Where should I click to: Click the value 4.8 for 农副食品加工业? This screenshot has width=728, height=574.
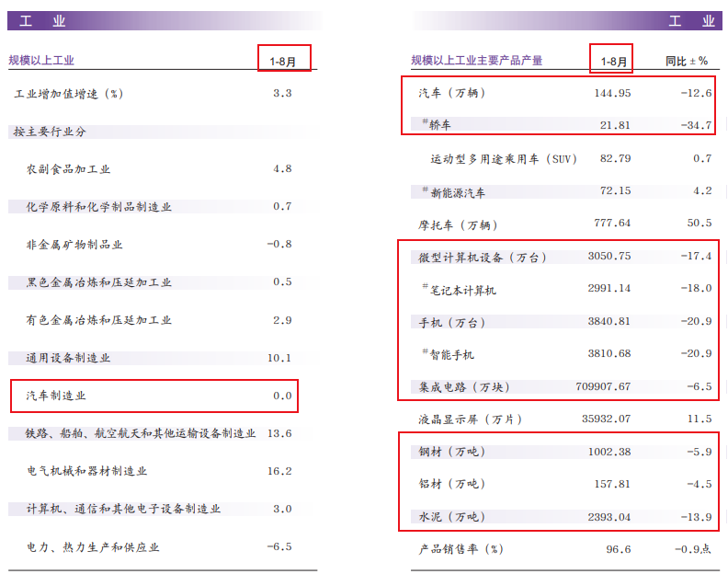pyautogui.click(x=282, y=168)
